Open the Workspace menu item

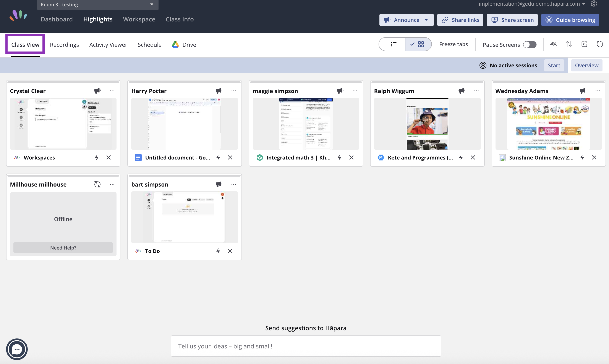pos(139,19)
